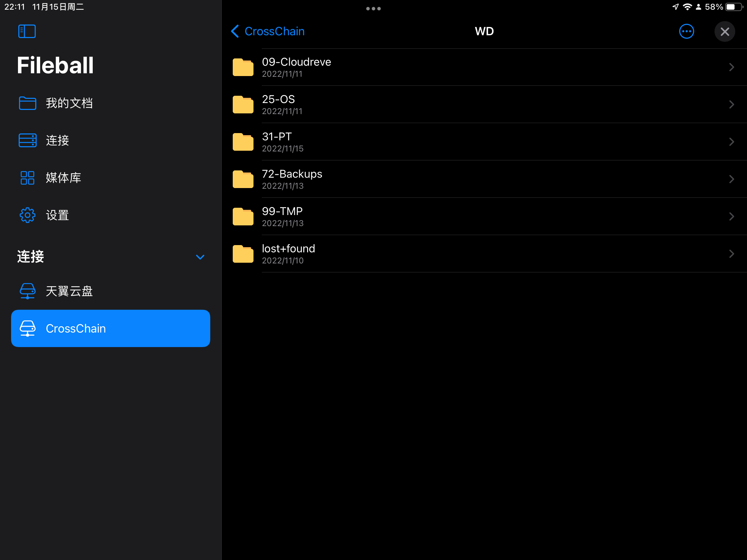This screenshot has height=560, width=747.
Task: Open the 连接 server icon in sidebar menu
Action: tap(27, 140)
